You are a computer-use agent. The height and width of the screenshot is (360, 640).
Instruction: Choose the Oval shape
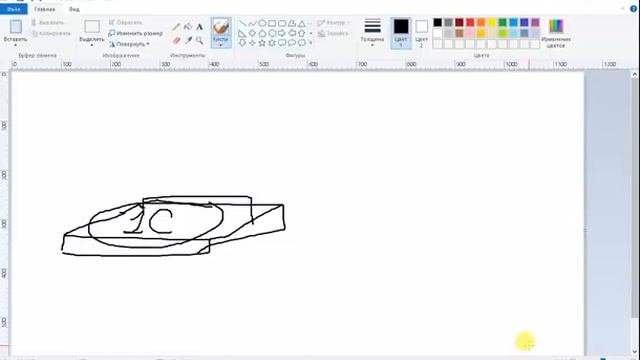pos(262,23)
